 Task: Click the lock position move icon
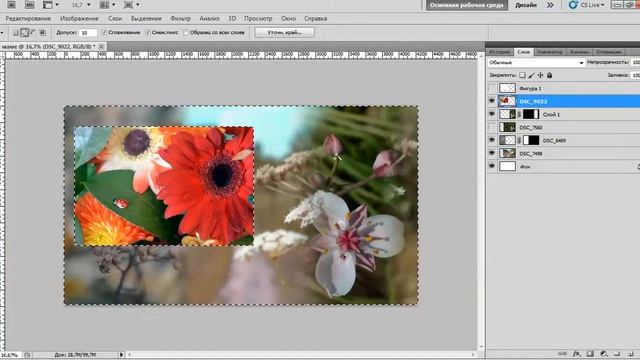pyautogui.click(x=540, y=75)
